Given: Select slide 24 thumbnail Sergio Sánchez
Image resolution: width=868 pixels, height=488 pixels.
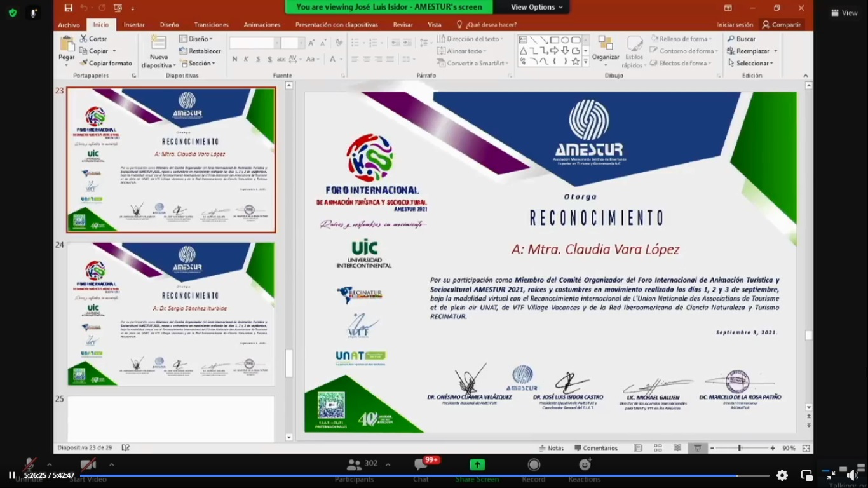Looking at the screenshot, I should (171, 314).
